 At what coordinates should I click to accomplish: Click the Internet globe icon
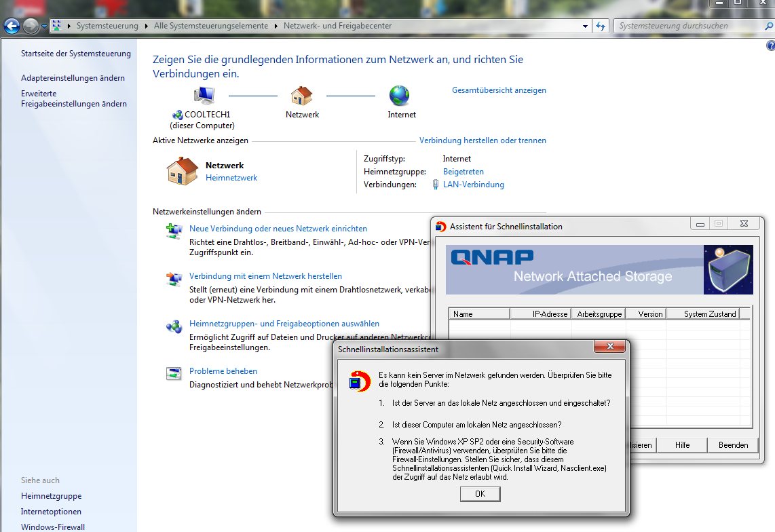click(400, 95)
